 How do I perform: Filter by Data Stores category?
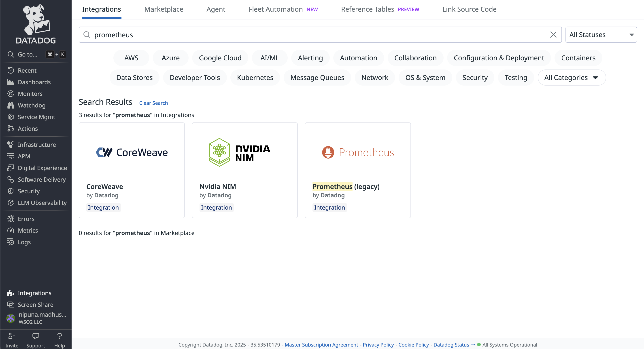[x=134, y=78]
